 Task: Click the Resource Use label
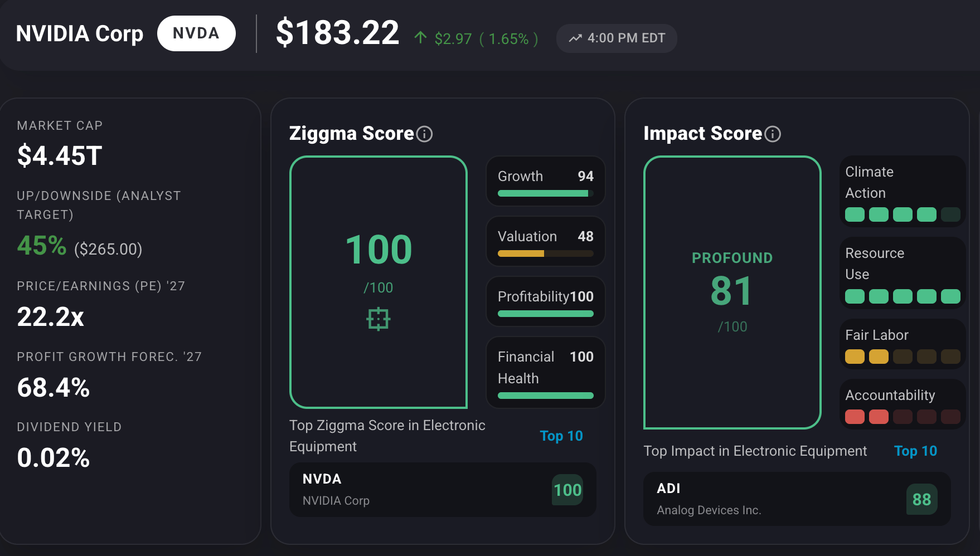[875, 264]
